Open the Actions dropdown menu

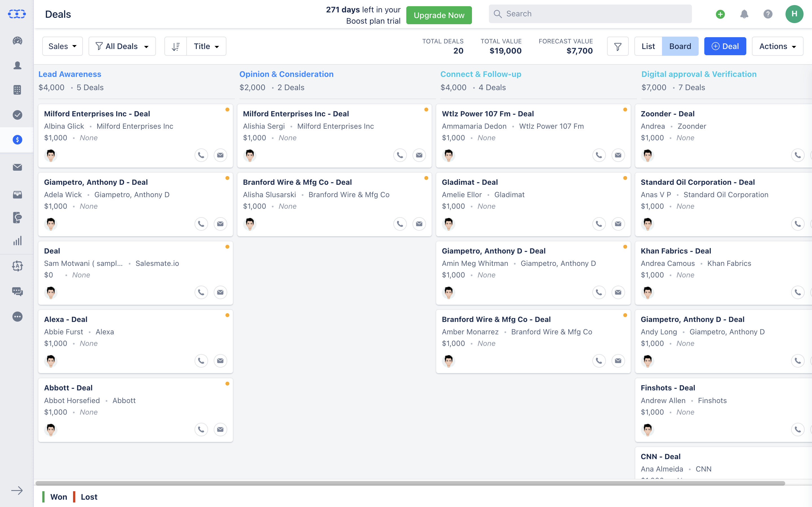coord(777,46)
